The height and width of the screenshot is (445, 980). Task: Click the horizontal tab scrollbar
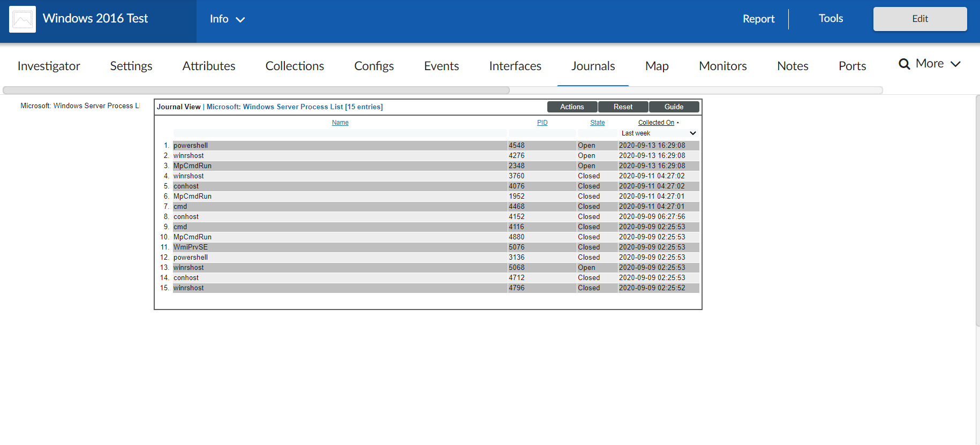[x=256, y=90]
